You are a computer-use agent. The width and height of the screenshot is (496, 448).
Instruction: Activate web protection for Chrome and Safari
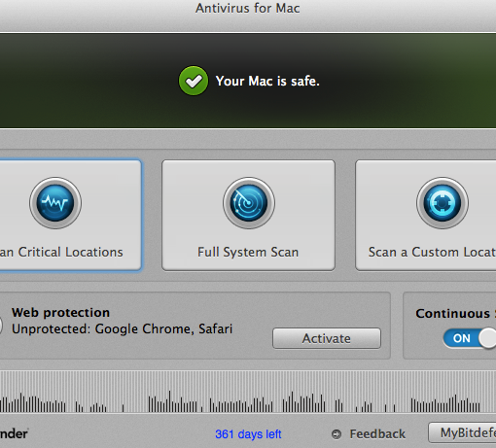327,338
